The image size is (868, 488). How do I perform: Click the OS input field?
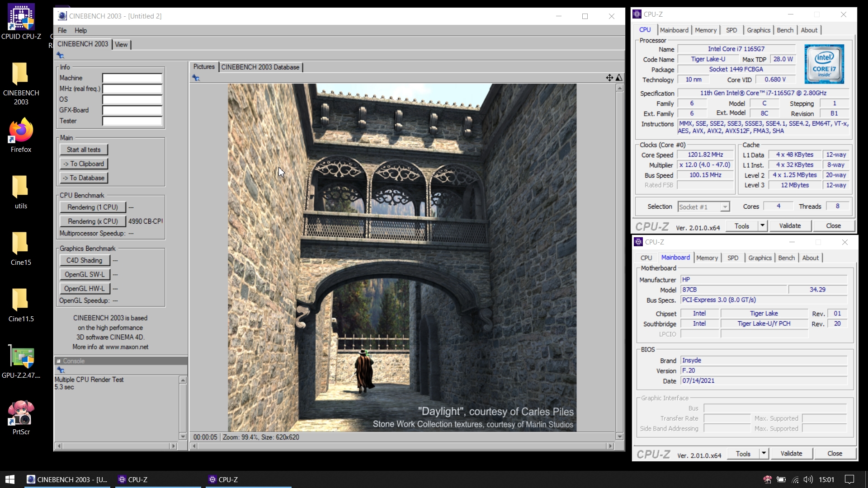coord(132,99)
